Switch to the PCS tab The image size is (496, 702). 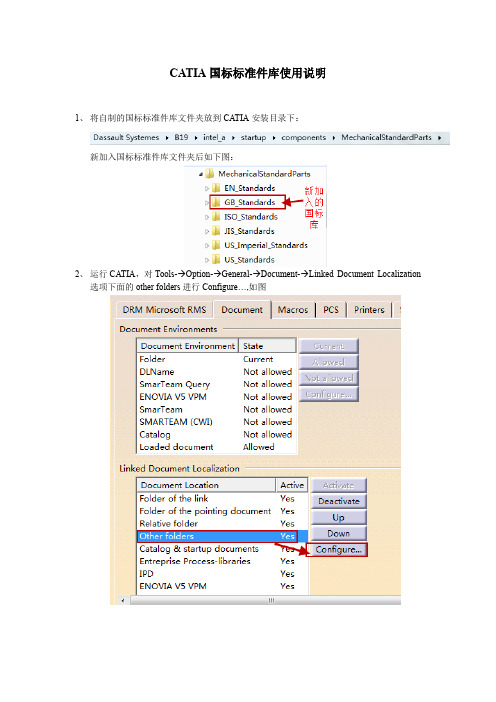[331, 310]
